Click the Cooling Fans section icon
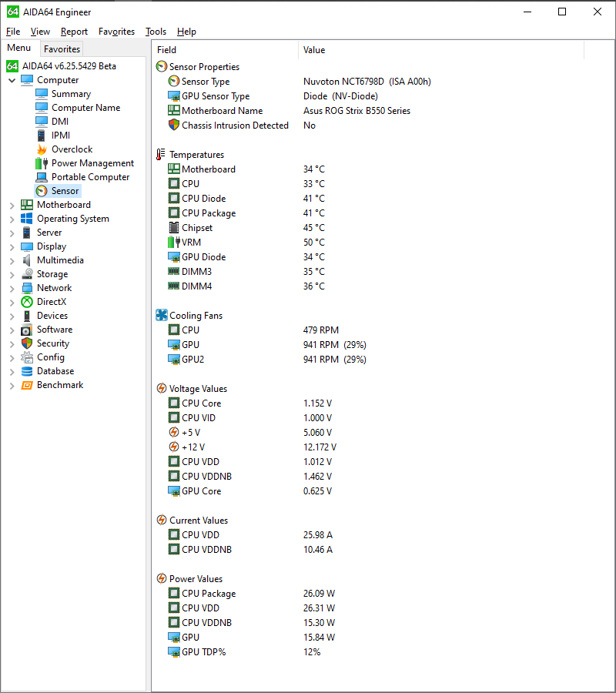This screenshot has width=616, height=693. click(162, 315)
